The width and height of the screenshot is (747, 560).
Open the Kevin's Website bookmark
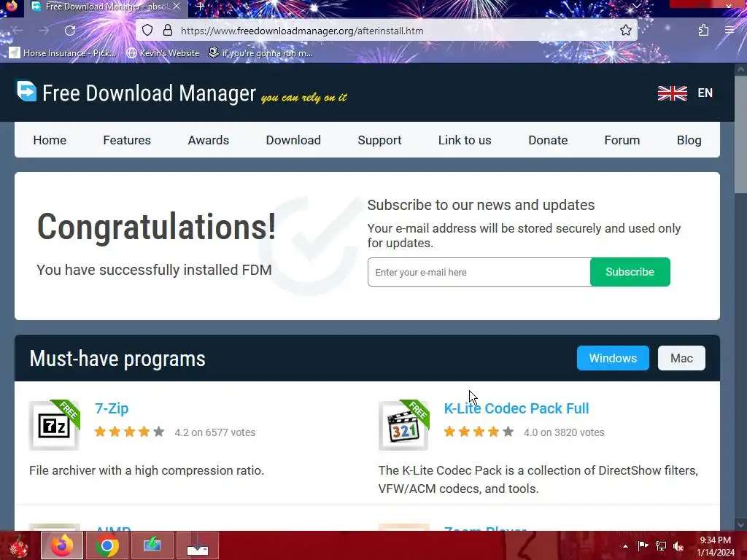(x=163, y=52)
